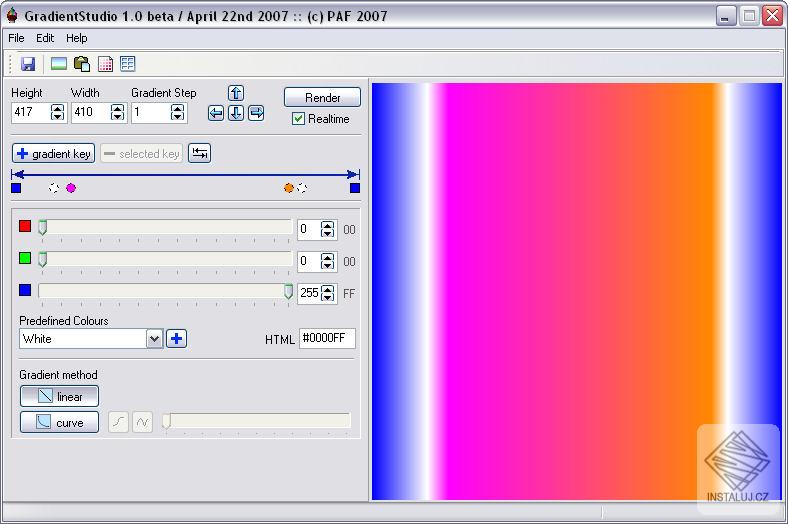The width and height of the screenshot is (788, 524).
Task: Click the green value number field
Action: tap(309, 262)
